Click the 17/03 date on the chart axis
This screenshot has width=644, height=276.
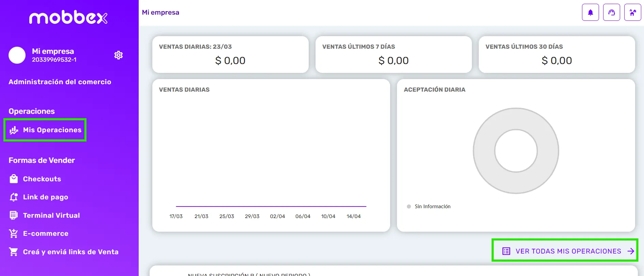[x=176, y=216]
